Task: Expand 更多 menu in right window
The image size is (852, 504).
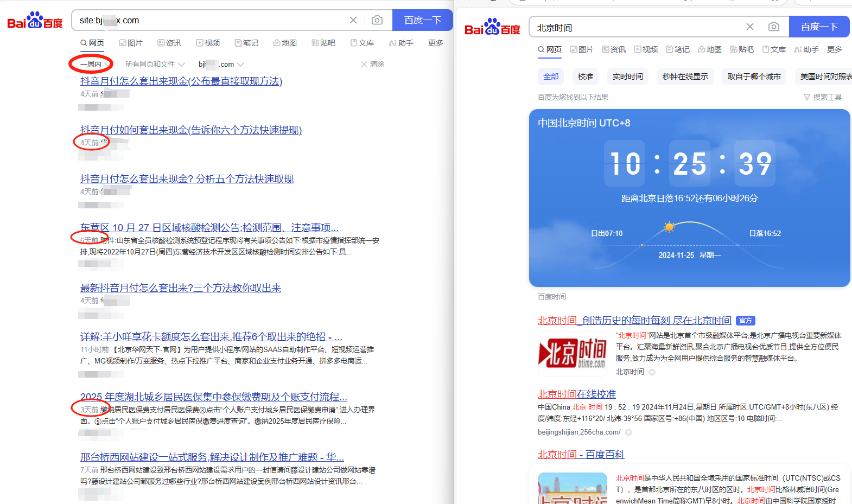Action: click(835, 49)
